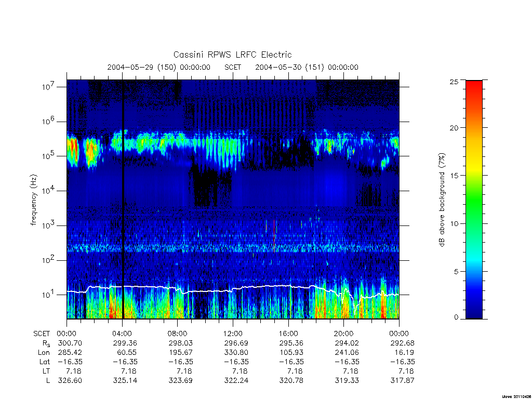This screenshot has height=399, width=532.
Task: Click the L value '320.78'
Action: (291, 380)
